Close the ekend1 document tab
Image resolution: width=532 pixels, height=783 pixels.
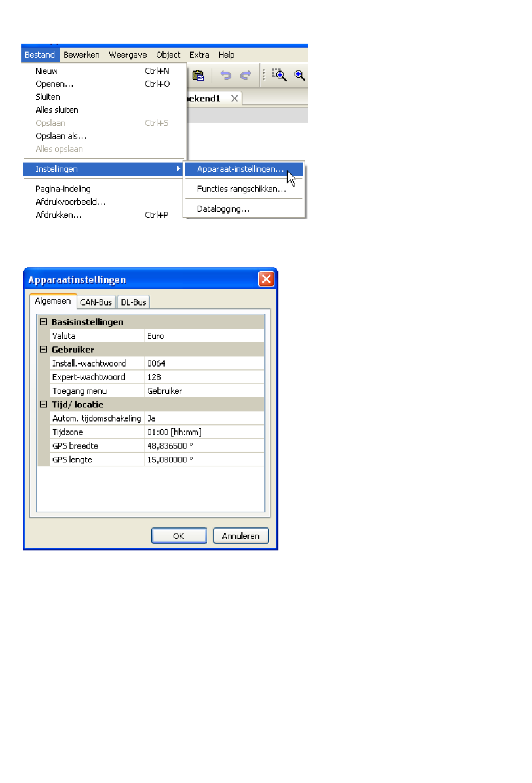point(235,98)
